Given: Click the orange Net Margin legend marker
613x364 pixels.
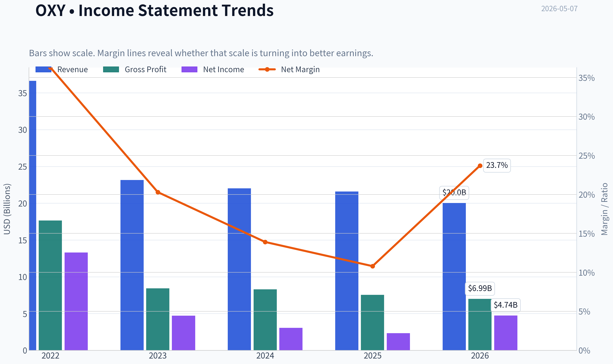Looking at the screenshot, I should pos(267,69).
